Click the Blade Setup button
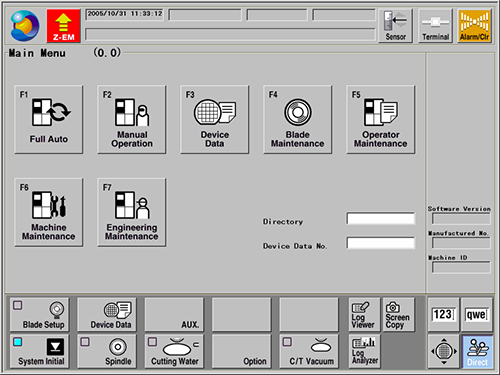The height and width of the screenshot is (375, 500). click(40, 315)
